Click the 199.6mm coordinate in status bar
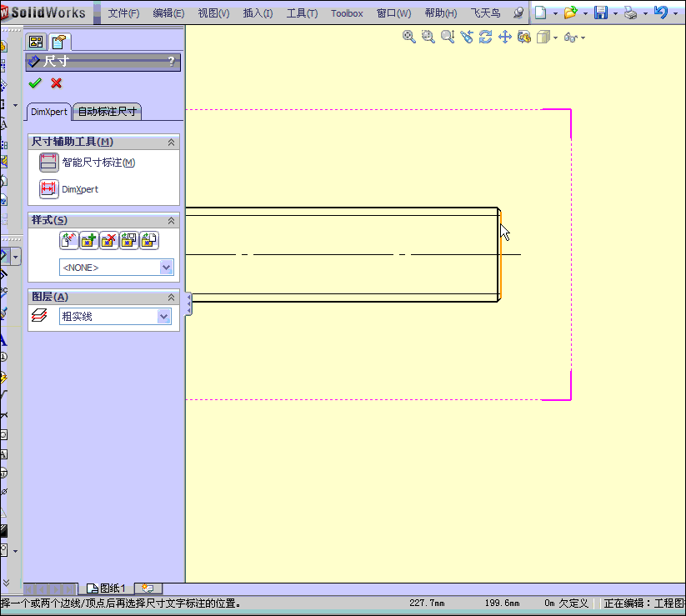 503,603
